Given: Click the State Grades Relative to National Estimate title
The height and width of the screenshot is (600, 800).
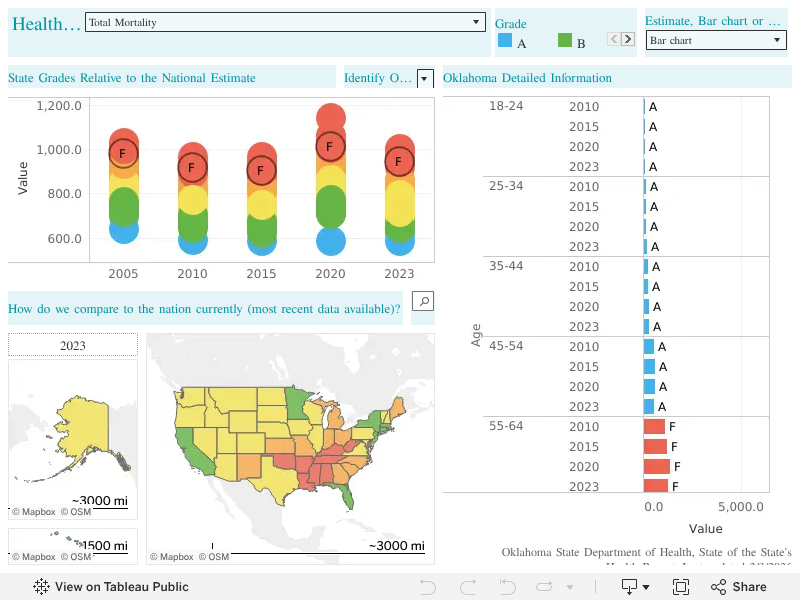Looking at the screenshot, I should [132, 78].
